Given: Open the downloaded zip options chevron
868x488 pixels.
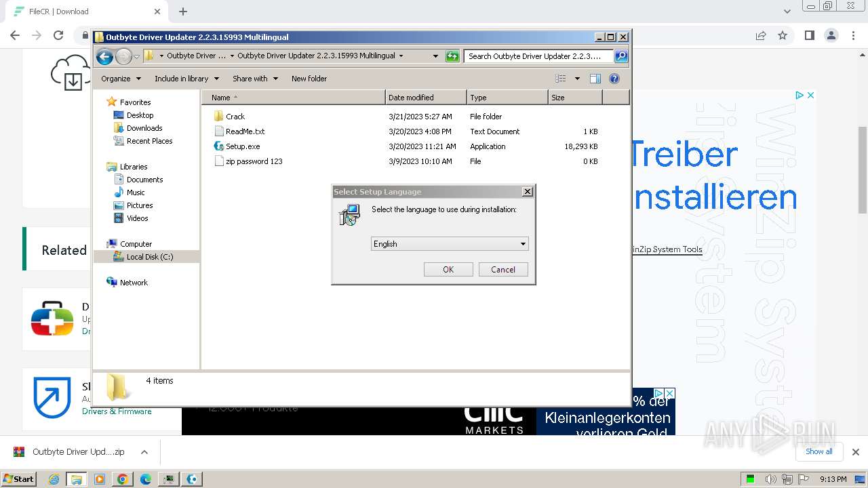Looking at the screenshot, I should pyautogui.click(x=144, y=452).
